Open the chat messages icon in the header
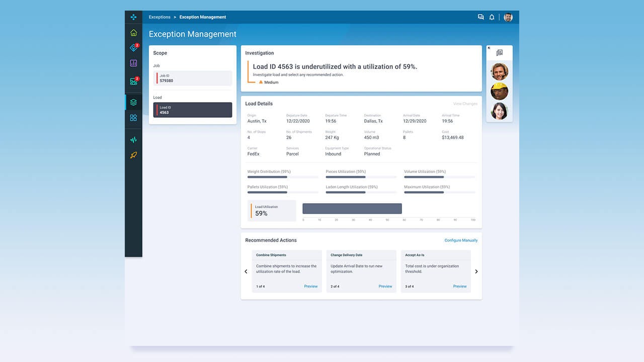 pos(480,17)
